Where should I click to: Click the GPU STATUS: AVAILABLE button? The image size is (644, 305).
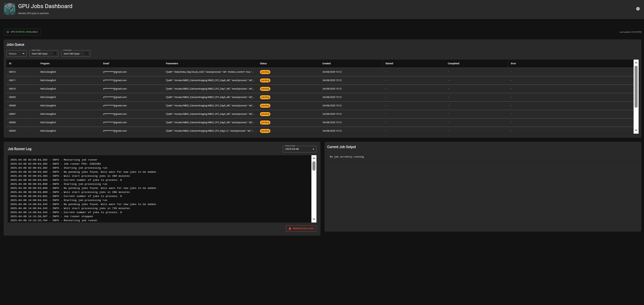(x=22, y=32)
